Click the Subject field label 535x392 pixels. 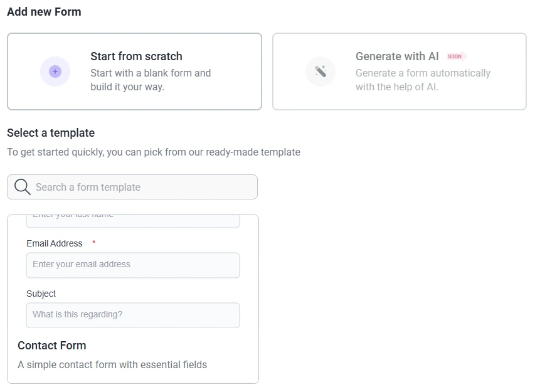point(41,294)
